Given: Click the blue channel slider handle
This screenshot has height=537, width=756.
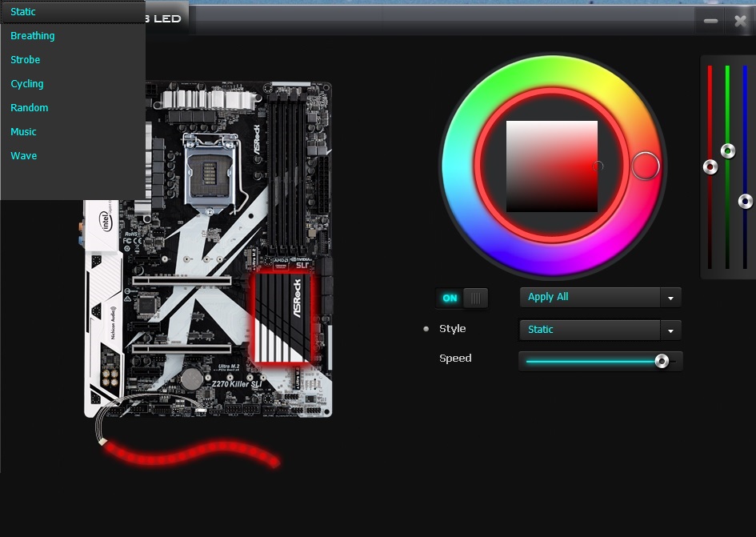Looking at the screenshot, I should pos(746,201).
